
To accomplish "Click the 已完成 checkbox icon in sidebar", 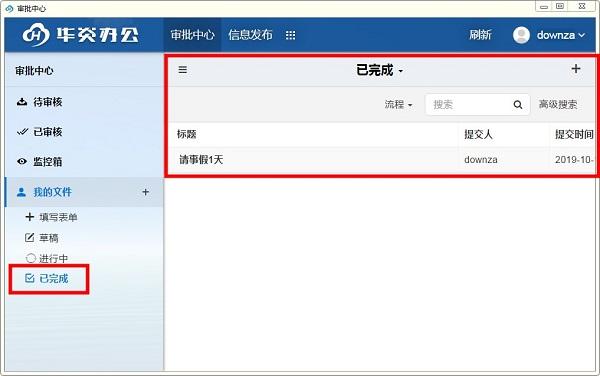I will click(29, 278).
